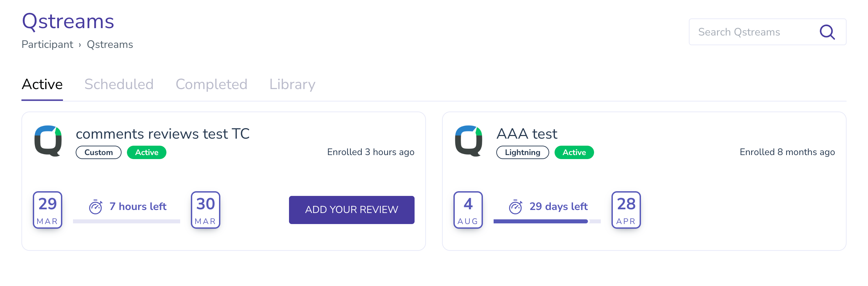The width and height of the screenshot is (868, 286).
Task: Open the 30 MAR due date chip
Action: point(205,210)
